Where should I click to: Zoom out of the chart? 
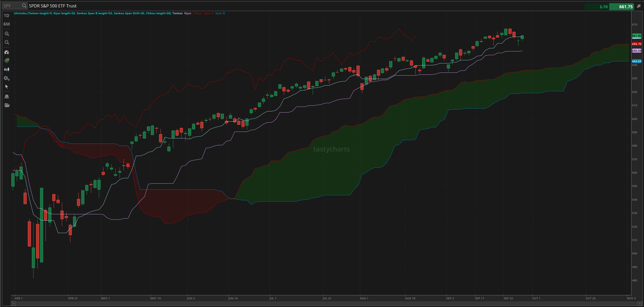[7, 43]
